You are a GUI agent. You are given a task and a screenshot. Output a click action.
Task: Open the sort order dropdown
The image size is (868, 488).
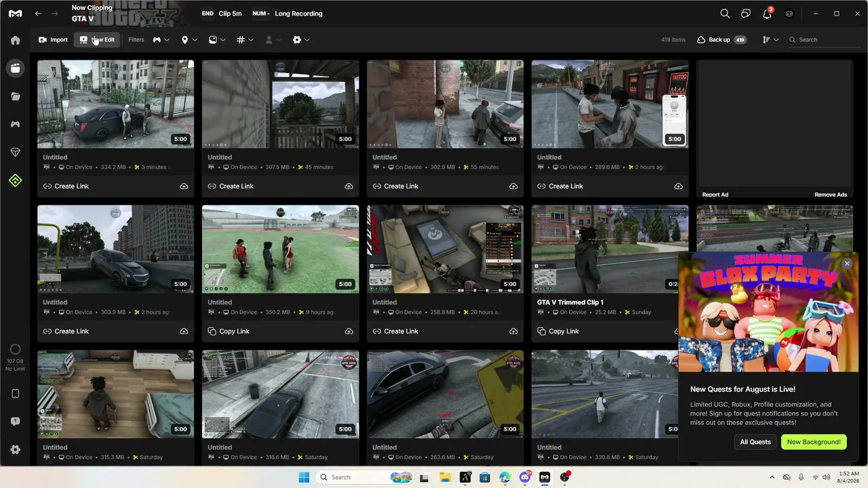pyautogui.click(x=770, y=40)
